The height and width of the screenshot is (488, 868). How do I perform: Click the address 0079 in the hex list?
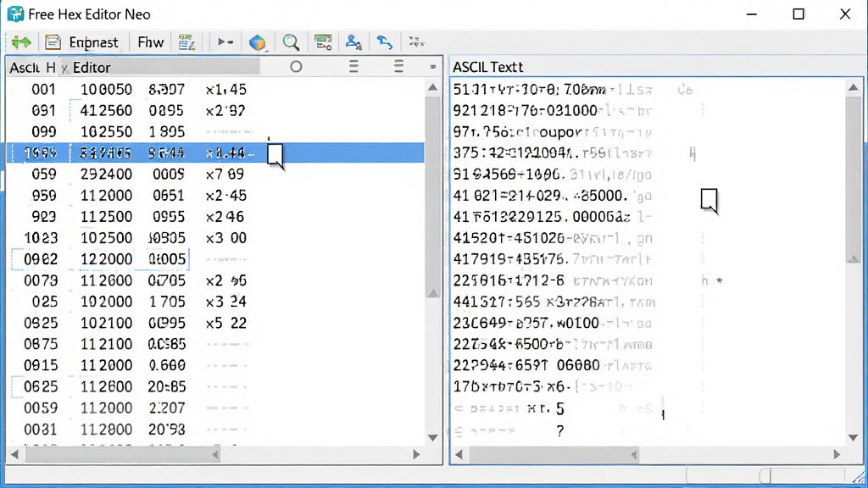pyautogui.click(x=41, y=280)
